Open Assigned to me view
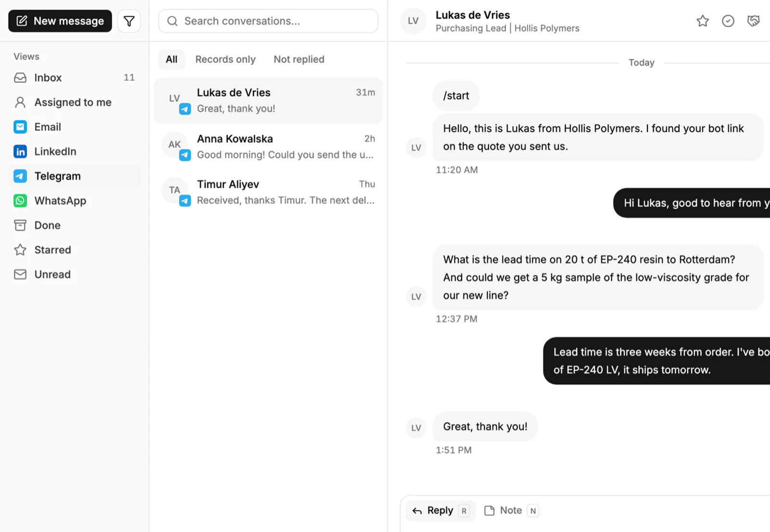Screen dimensions: 770x532 (75, 102)
